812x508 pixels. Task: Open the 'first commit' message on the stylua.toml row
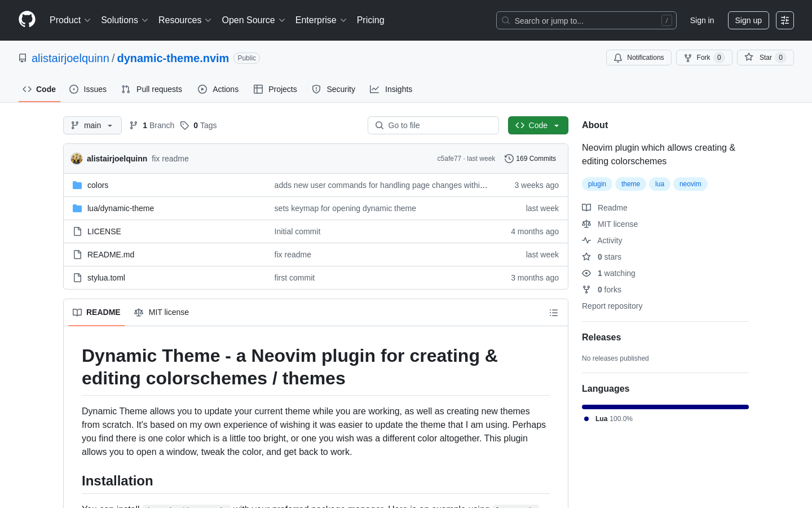(294, 278)
